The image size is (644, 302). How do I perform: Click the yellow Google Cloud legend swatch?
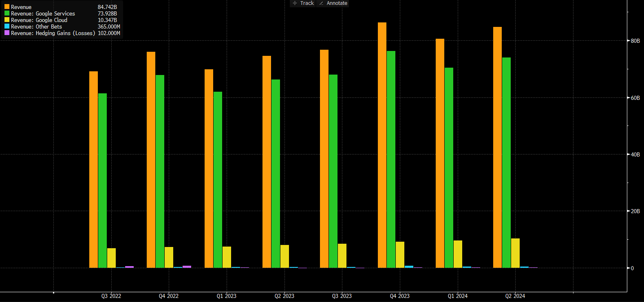pyautogui.click(x=7, y=20)
